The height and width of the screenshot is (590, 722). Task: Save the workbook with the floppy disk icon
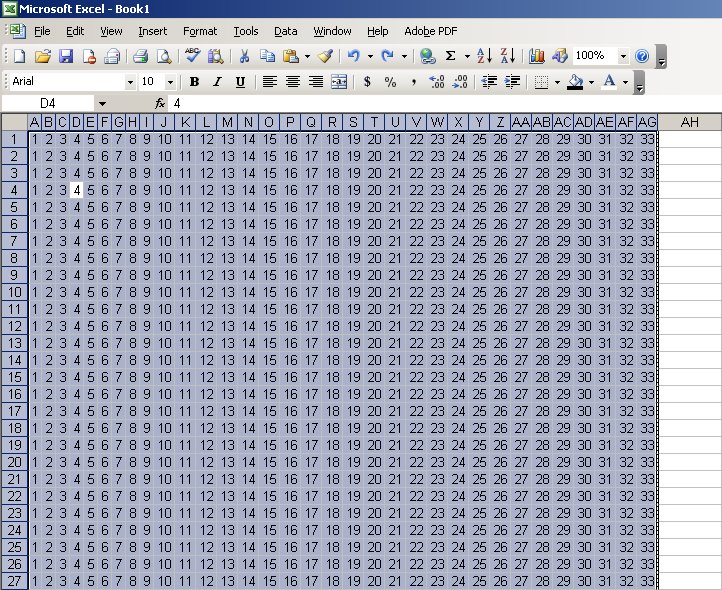tap(66, 56)
